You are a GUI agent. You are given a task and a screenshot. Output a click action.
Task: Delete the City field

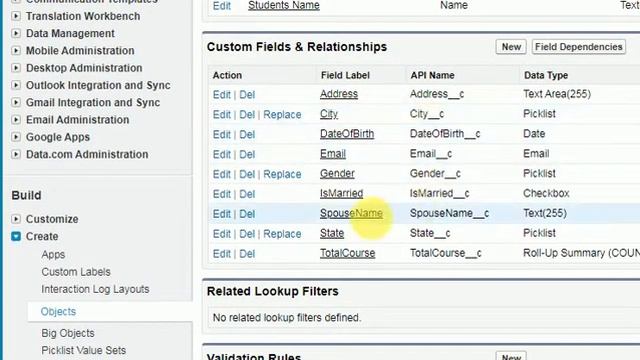point(247,115)
